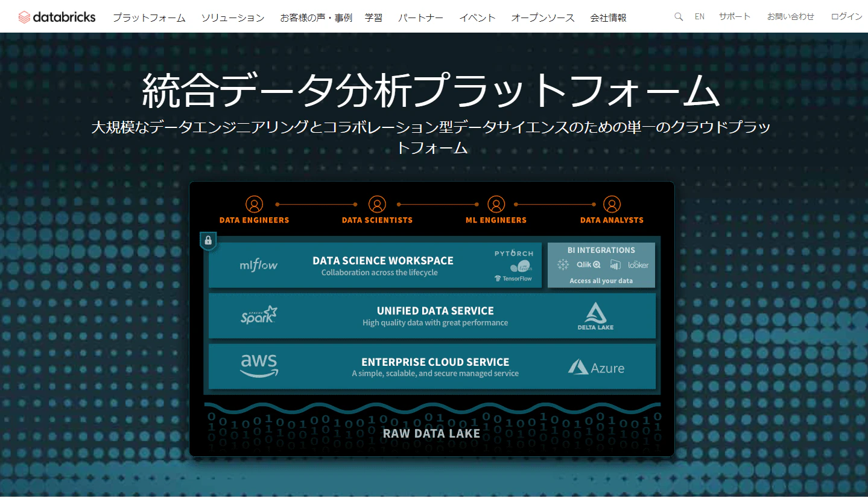Click the DATA SCIENCE WORKSPACE title
Viewport: 868px width, 498px height.
(x=383, y=261)
